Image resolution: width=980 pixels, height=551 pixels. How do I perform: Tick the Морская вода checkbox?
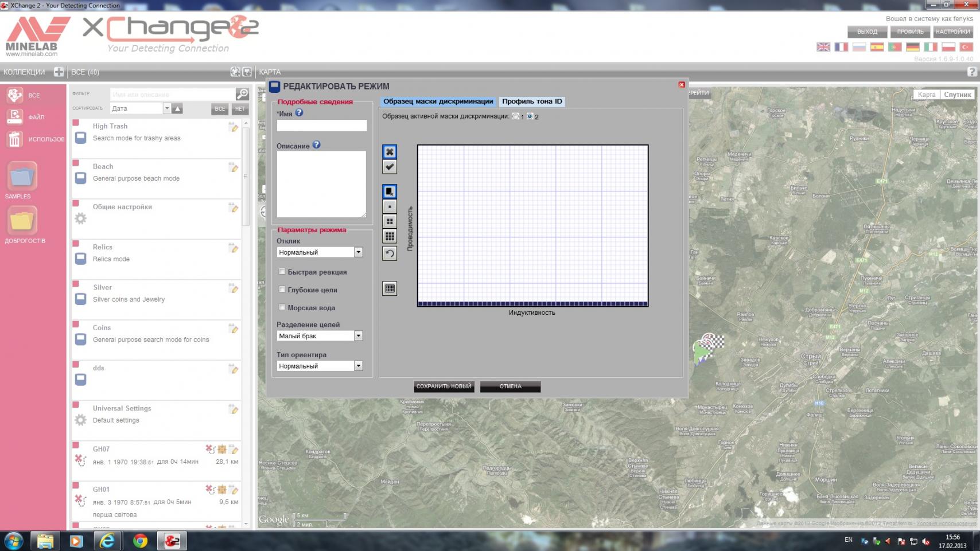(x=282, y=307)
